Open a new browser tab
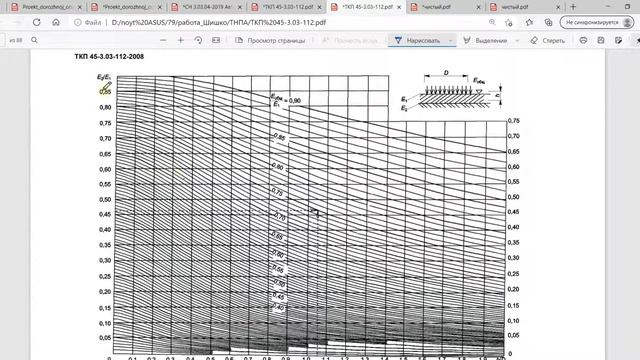 tap(573, 7)
